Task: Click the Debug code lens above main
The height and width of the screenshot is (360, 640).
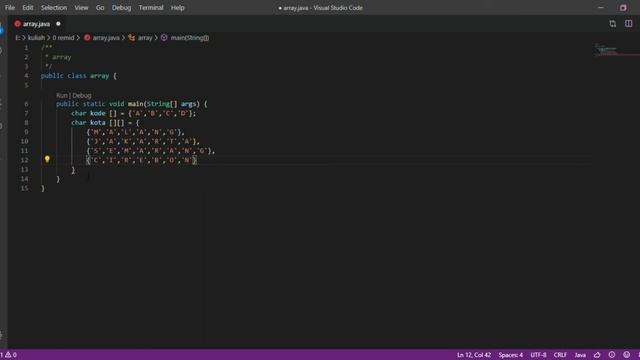Action: point(82,95)
